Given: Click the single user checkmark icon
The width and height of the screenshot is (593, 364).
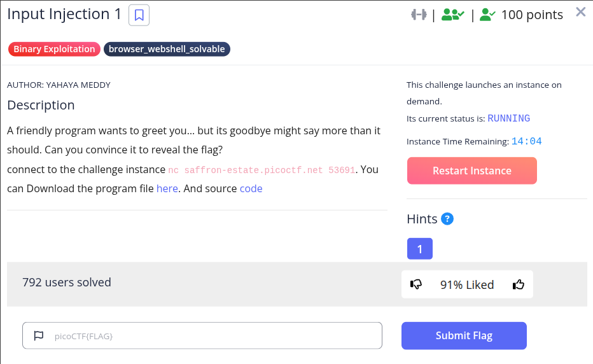Looking at the screenshot, I should (487, 15).
